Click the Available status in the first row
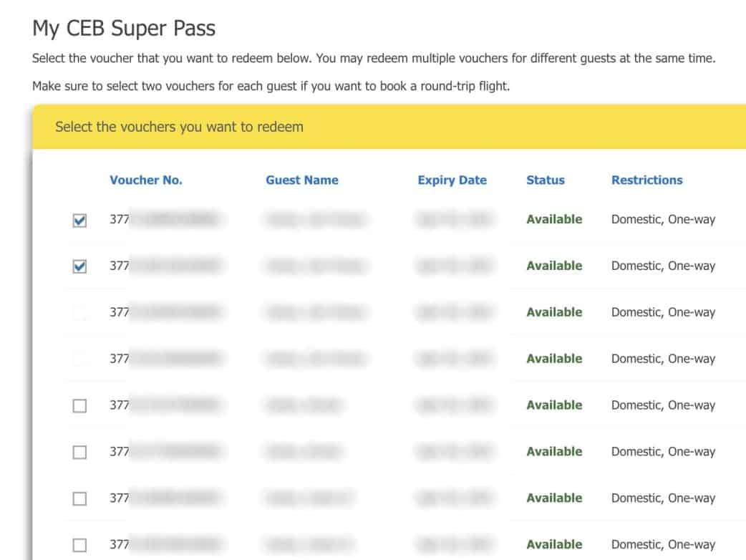Screen dimensions: 746x560 coord(554,220)
